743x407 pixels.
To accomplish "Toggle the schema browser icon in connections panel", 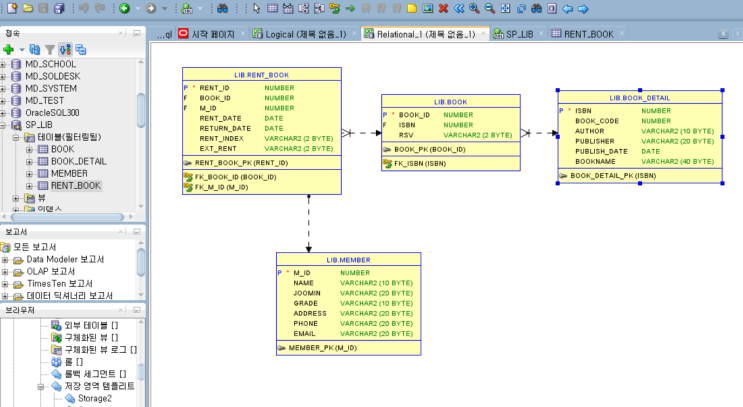I will (x=65, y=49).
